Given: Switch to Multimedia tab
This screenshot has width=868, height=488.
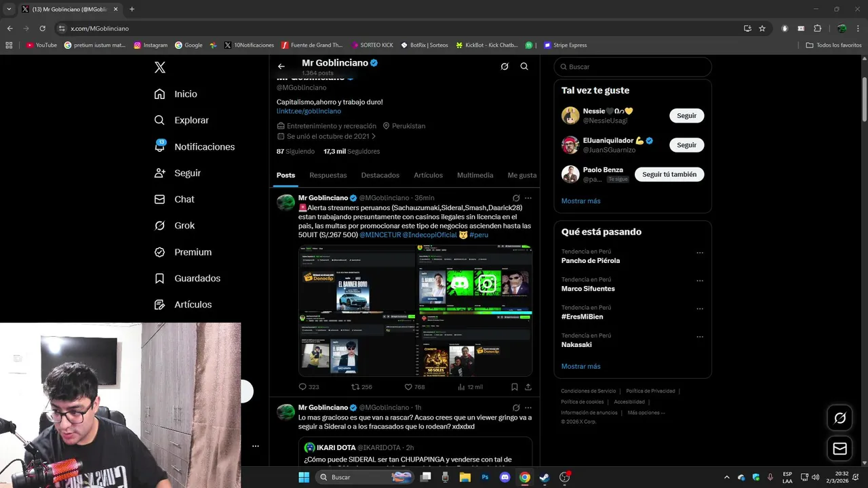Looking at the screenshot, I should [x=475, y=175].
